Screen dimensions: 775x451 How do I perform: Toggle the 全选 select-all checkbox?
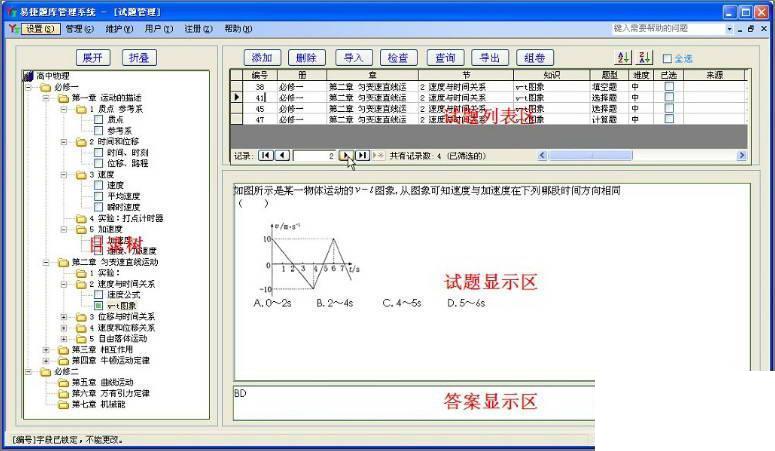(x=667, y=58)
